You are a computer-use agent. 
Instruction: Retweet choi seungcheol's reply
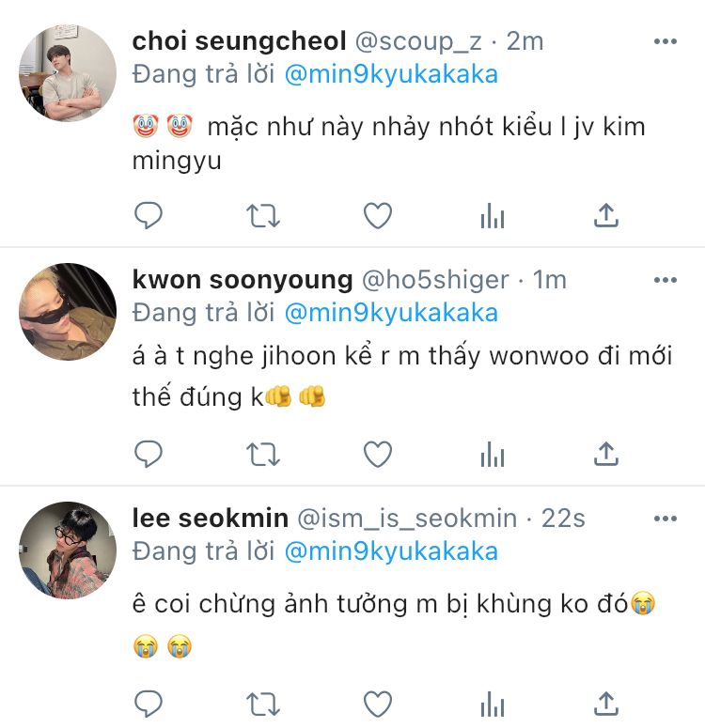coord(262,216)
